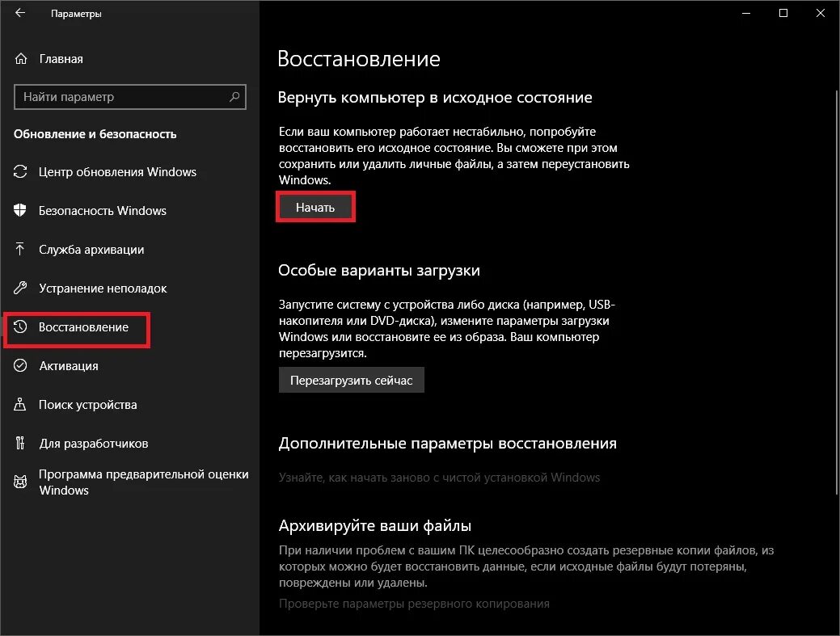Click the developer tools icon for Для разработчиков
Screen dimensions: 840x636
[x=20, y=443]
